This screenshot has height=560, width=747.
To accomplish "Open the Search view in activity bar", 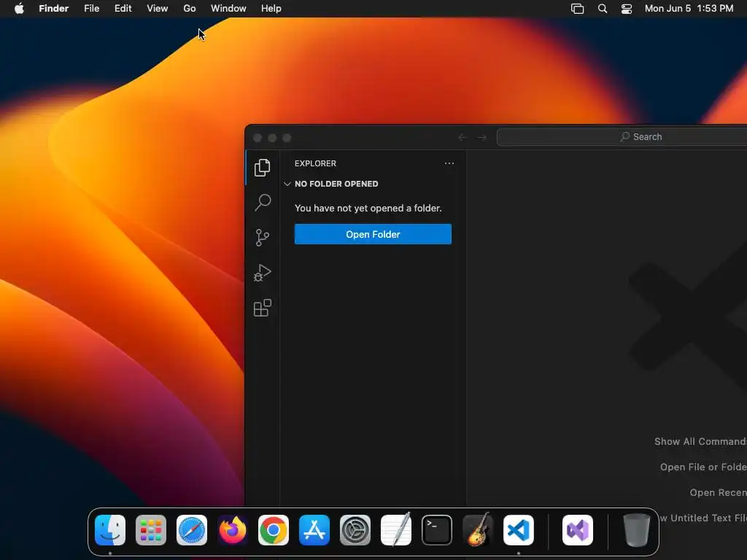I will (262, 203).
